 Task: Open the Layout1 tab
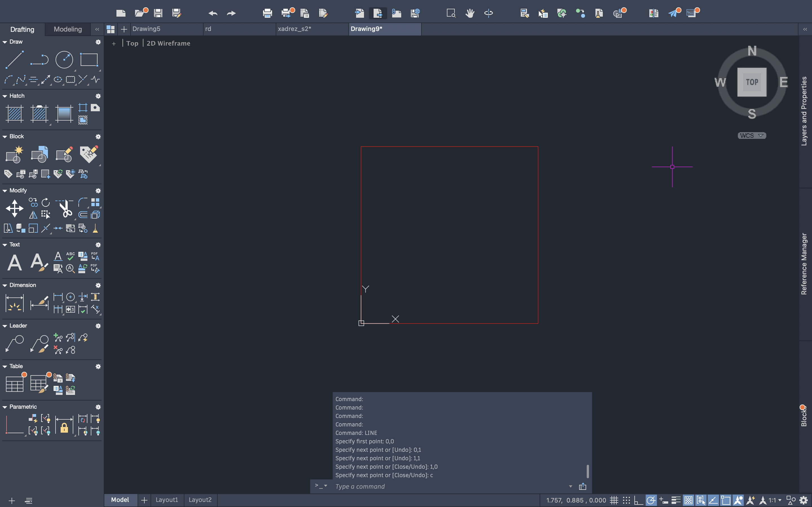[x=167, y=500]
